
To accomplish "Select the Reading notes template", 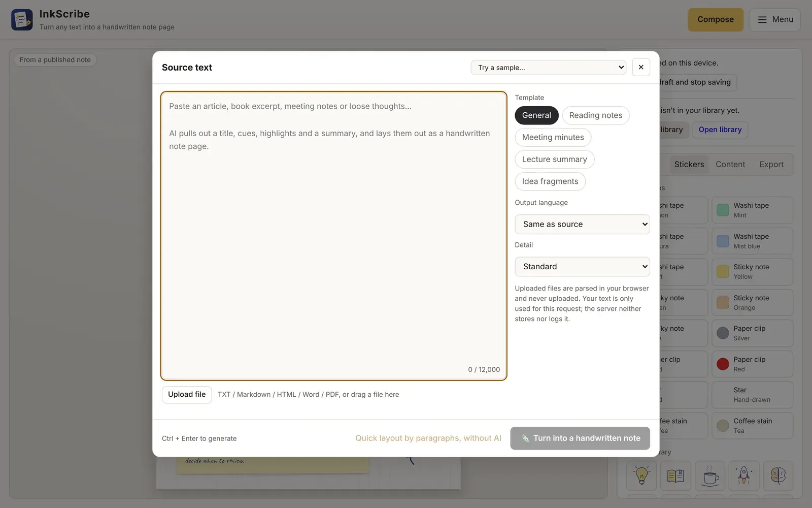I will pyautogui.click(x=596, y=115).
